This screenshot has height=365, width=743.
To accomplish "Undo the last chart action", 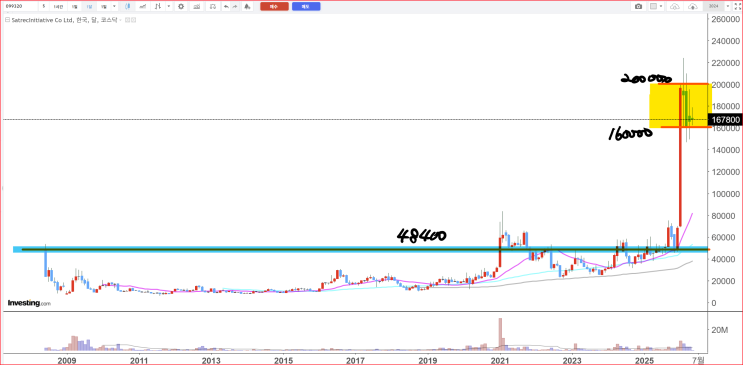I will (226, 7).
